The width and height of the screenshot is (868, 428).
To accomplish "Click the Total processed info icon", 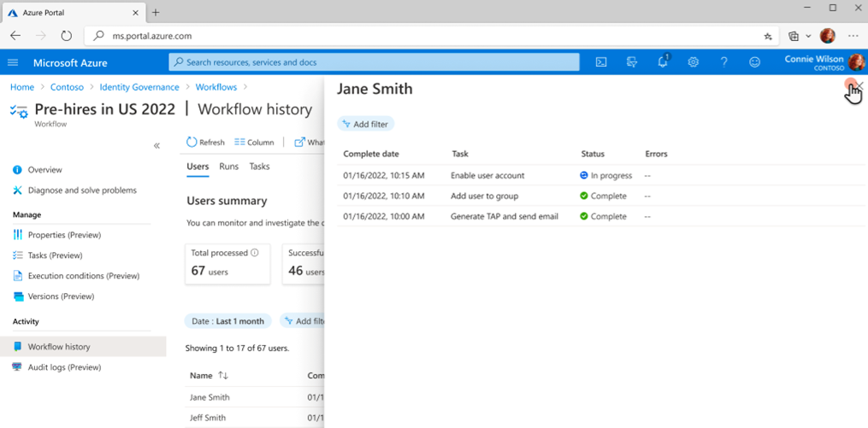I will (255, 253).
